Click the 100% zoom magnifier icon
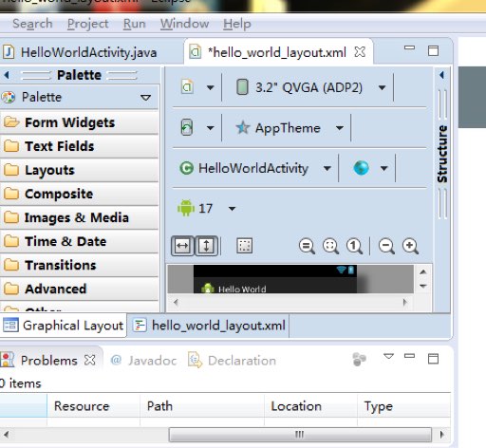Image resolution: width=486 pixels, height=448 pixels. (x=354, y=246)
